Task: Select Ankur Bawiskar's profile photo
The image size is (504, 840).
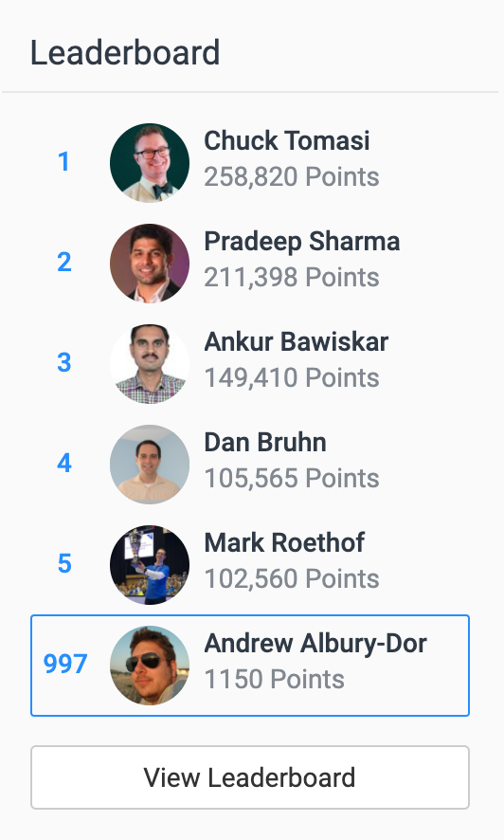Action: 150,363
